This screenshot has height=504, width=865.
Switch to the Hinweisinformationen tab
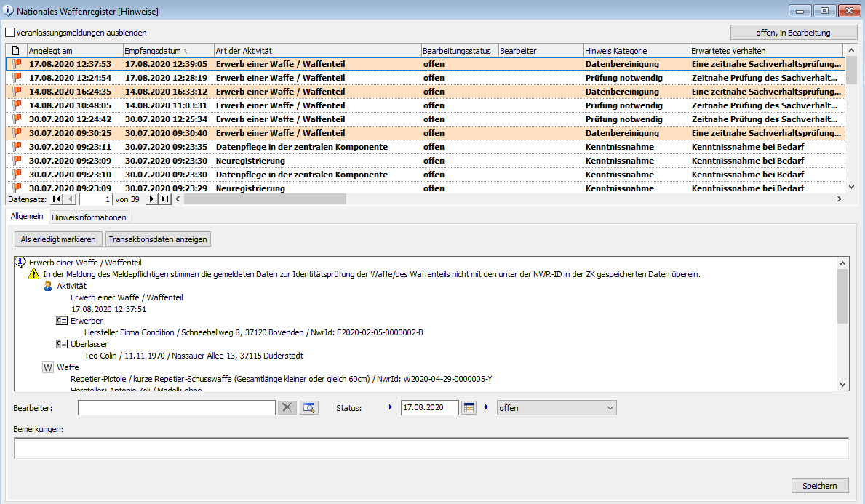coord(89,217)
